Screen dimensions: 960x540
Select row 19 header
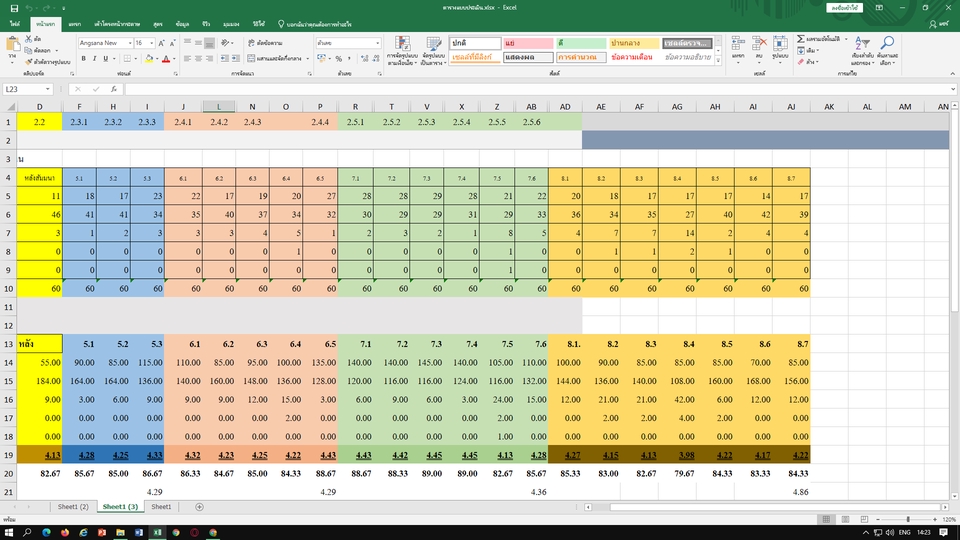click(9, 455)
